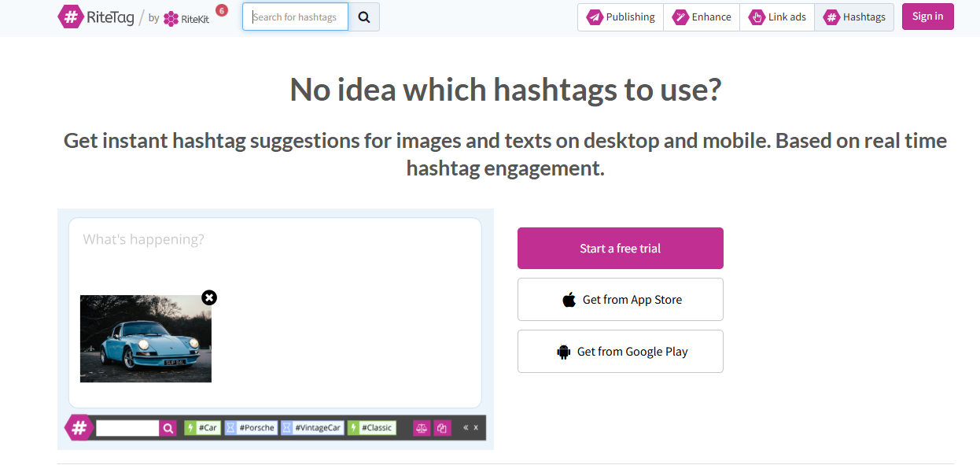Select the Hashtags tab
The image size is (980, 465).
coord(854,17)
